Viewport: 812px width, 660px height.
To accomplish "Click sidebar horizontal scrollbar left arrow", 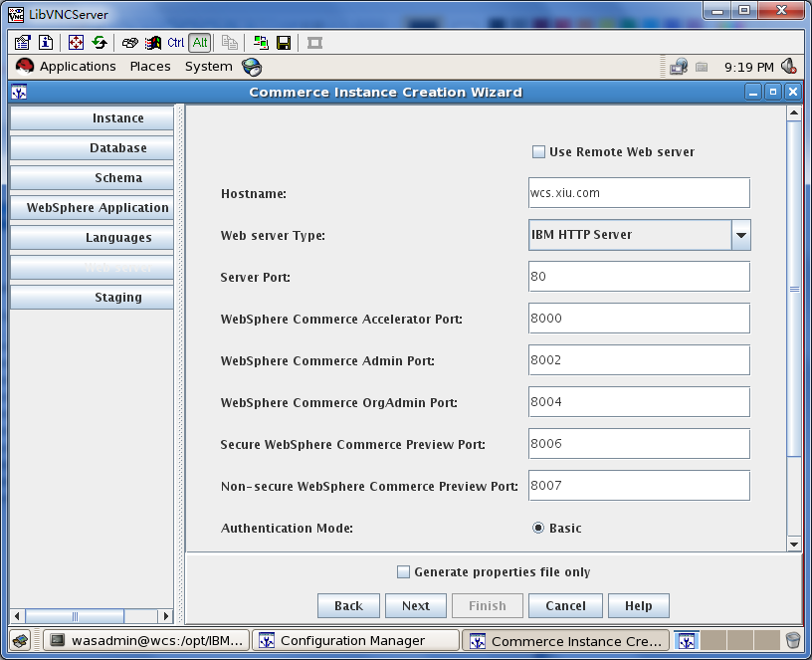I will pos(17,616).
